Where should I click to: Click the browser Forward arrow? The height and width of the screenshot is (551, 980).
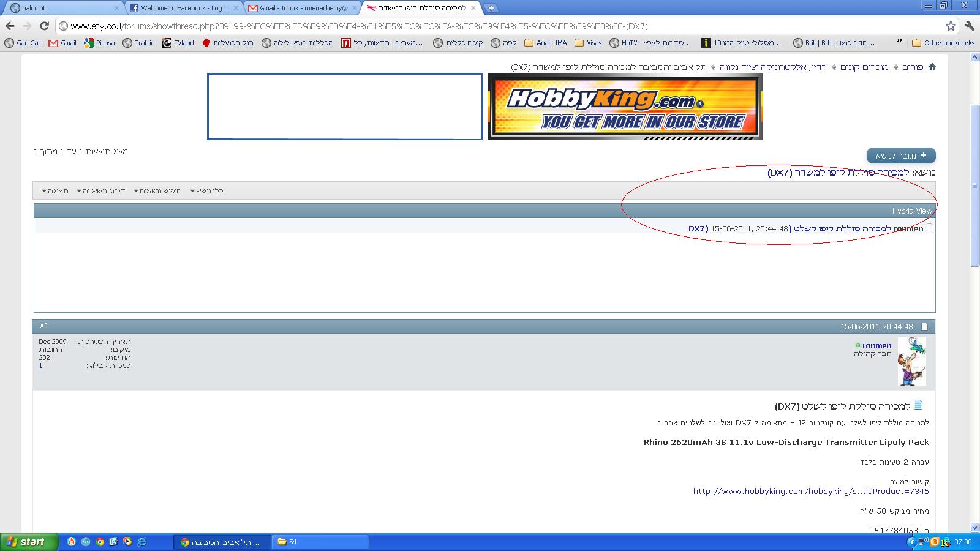(x=27, y=26)
